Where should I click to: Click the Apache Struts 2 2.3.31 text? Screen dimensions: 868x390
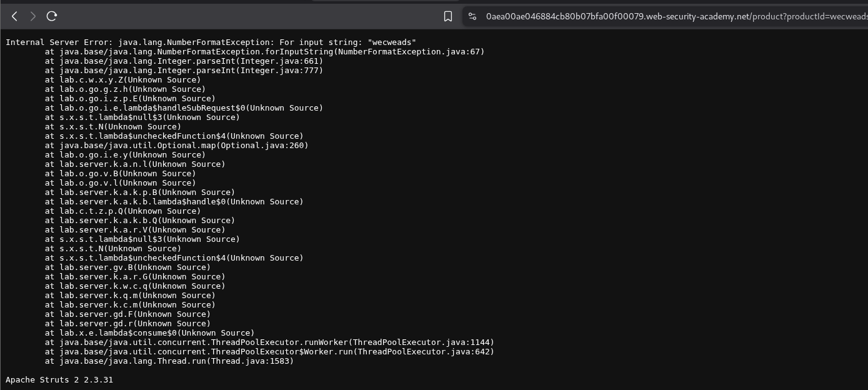point(59,380)
